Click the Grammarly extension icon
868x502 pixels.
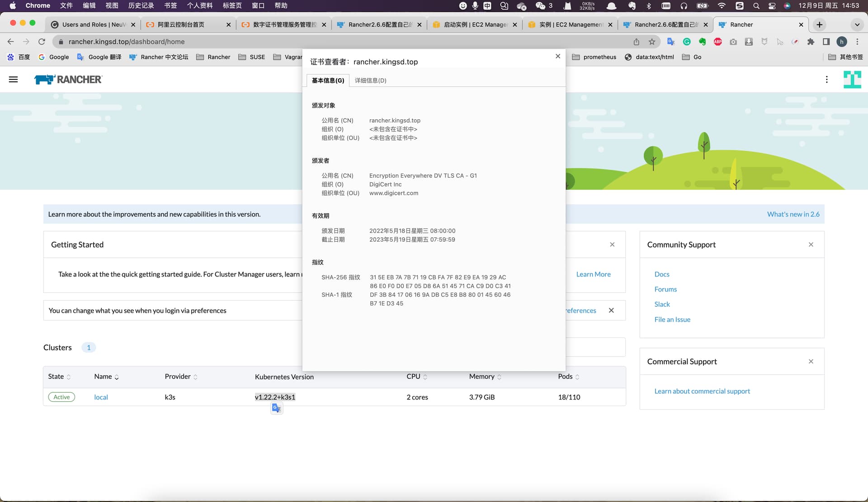point(687,42)
